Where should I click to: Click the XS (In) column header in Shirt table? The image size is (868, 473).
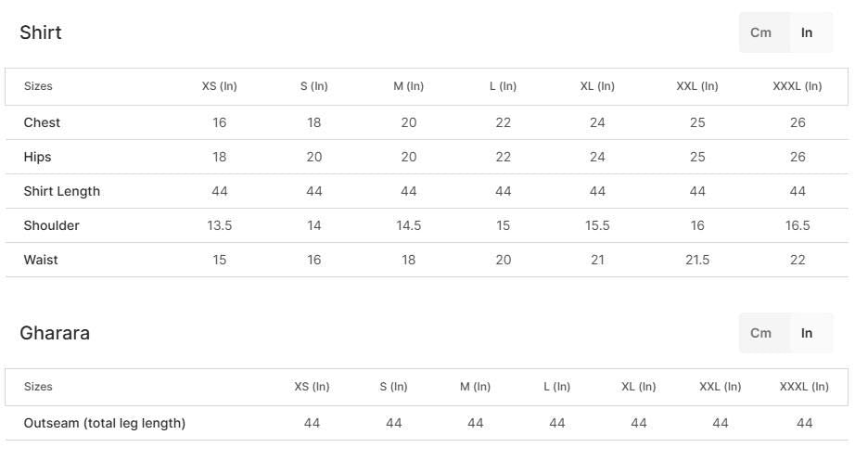pos(220,86)
